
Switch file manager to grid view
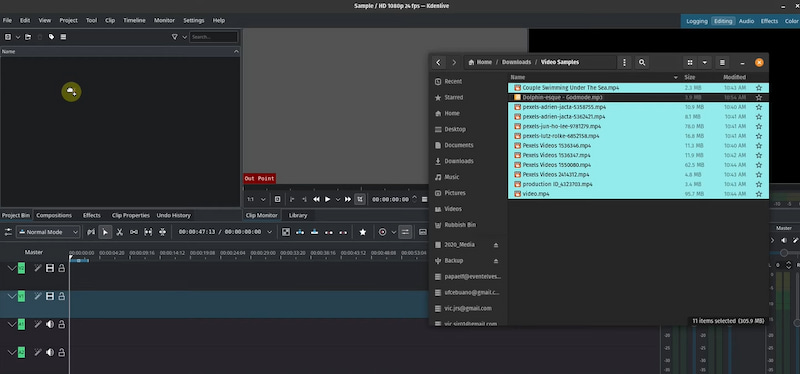[x=690, y=62]
